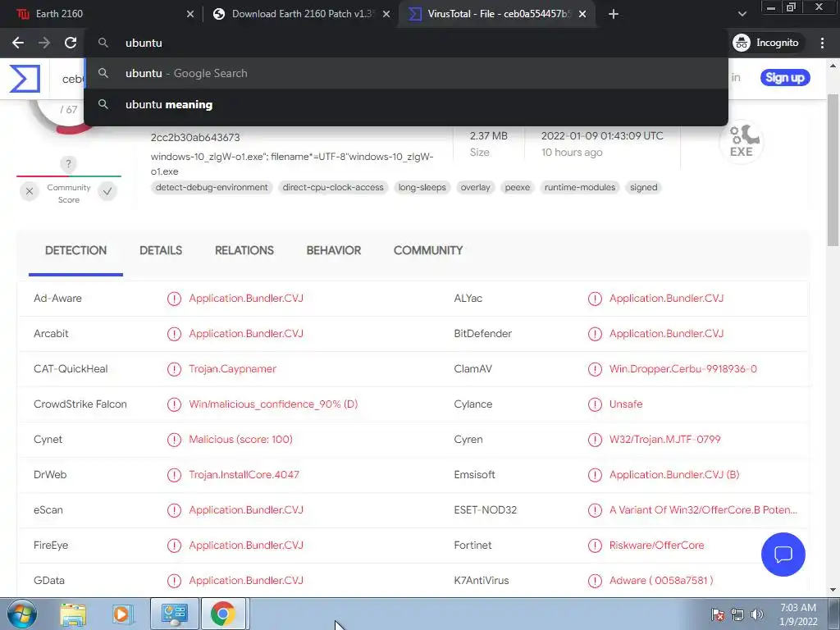Click the alert icon in the ALYac row
This screenshot has width=840, height=630.
point(595,299)
